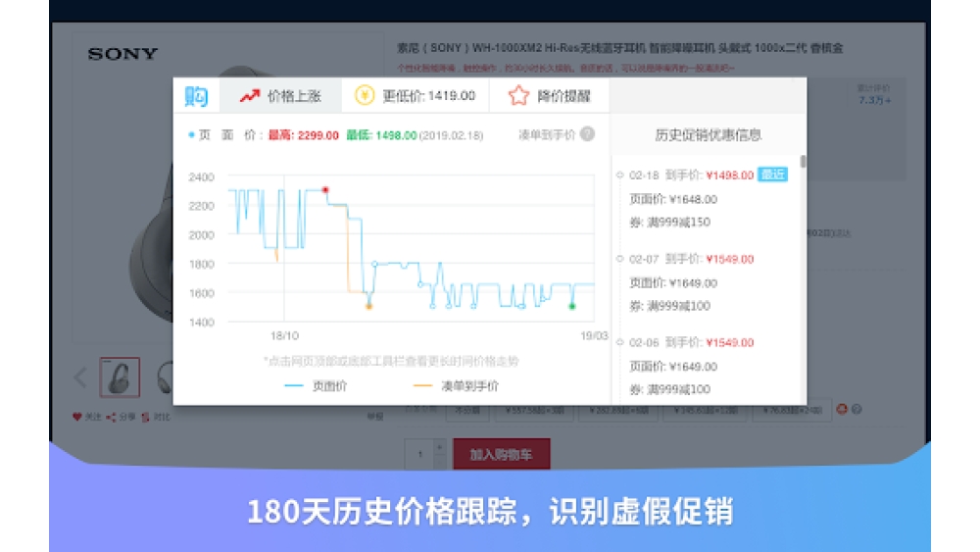The height and width of the screenshot is (552, 980).
Task: Click the previous thumbnail left arrow
Action: coord(80,376)
